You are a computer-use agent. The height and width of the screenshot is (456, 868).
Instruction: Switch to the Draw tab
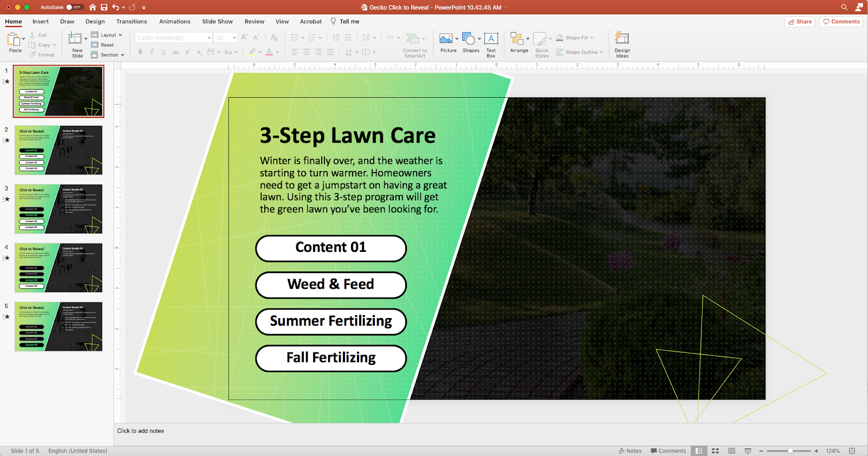click(x=67, y=22)
